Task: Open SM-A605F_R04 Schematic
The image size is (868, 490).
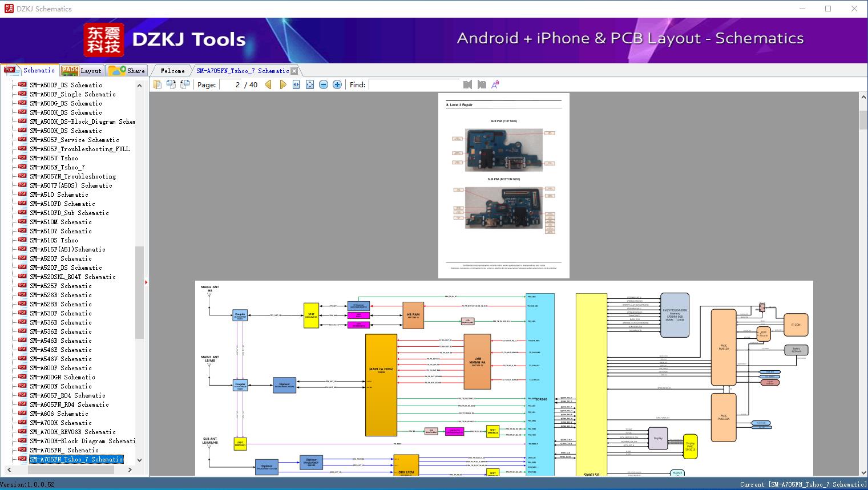Action: (67, 395)
